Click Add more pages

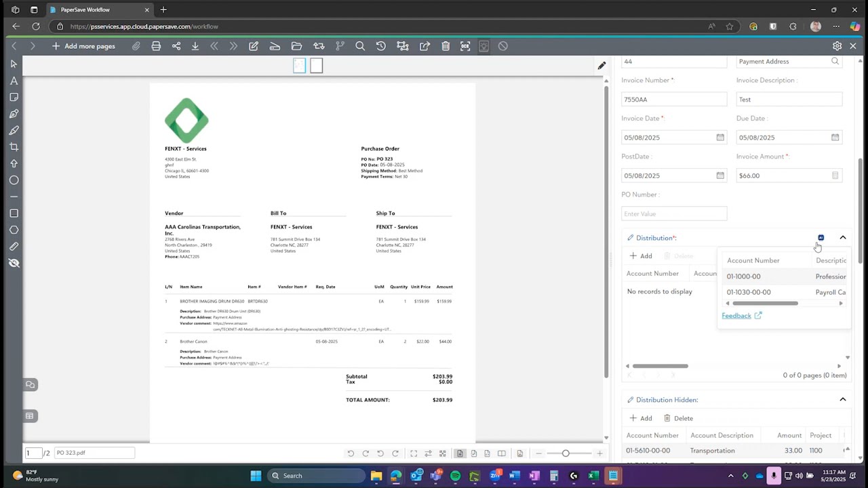[x=83, y=46]
